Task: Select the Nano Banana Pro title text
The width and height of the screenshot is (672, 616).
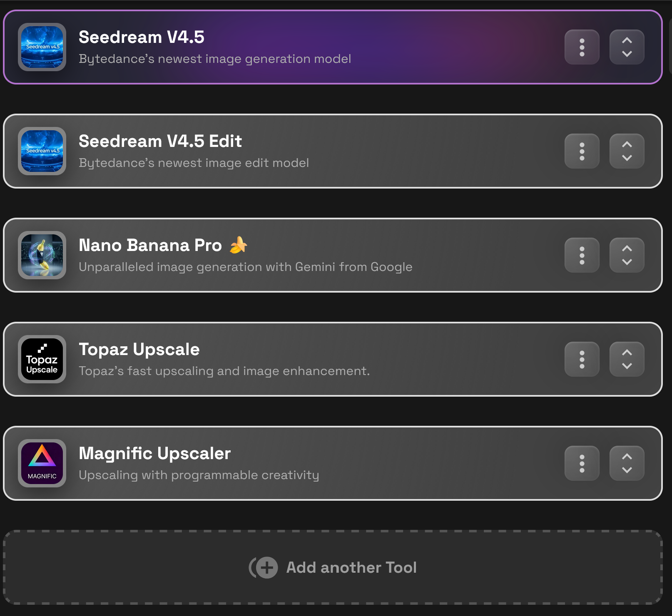Action: pos(150,245)
